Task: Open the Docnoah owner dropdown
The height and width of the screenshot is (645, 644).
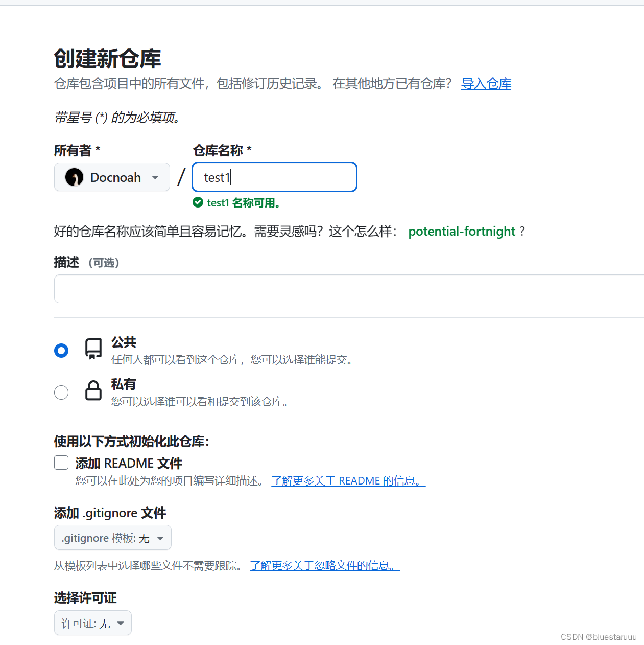Action: [112, 177]
